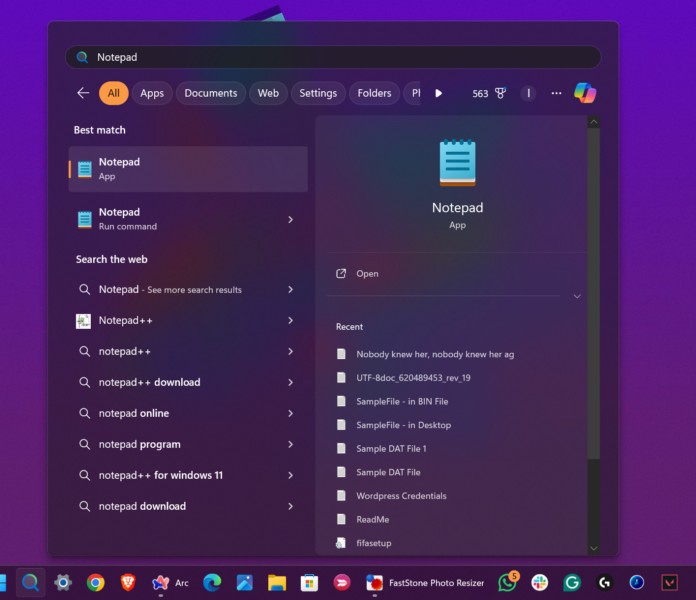Viewport: 696px width, 600px height.
Task: Expand more actions chevron below Open
Action: pos(577,296)
